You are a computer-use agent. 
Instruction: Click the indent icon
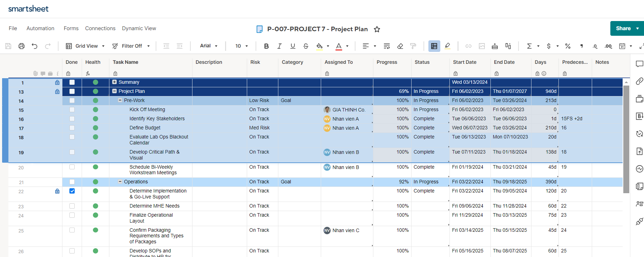[179, 46]
